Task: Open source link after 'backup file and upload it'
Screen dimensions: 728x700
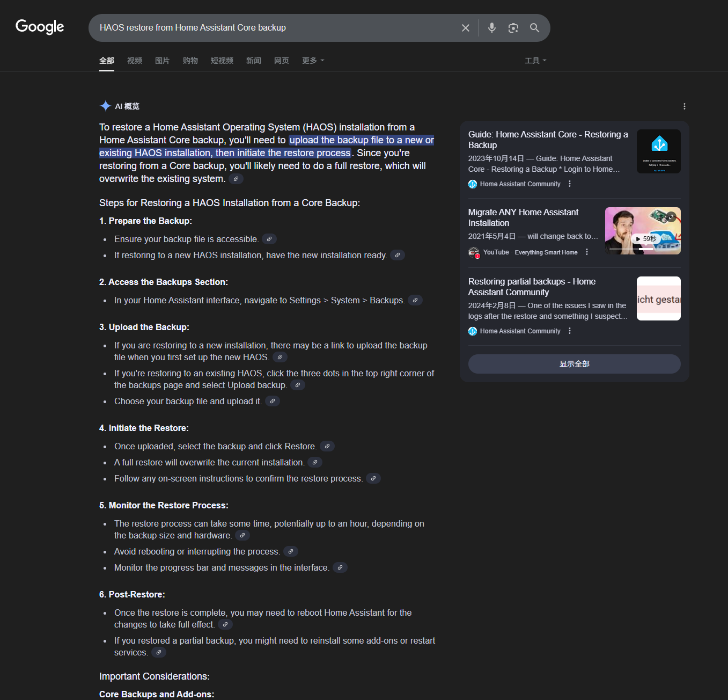Action: 273,401
